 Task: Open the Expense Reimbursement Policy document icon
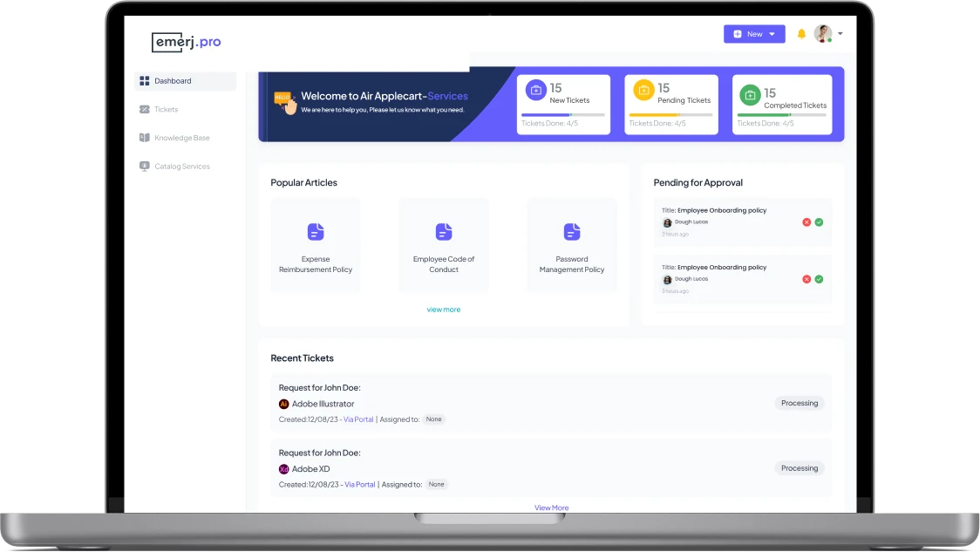pos(315,232)
